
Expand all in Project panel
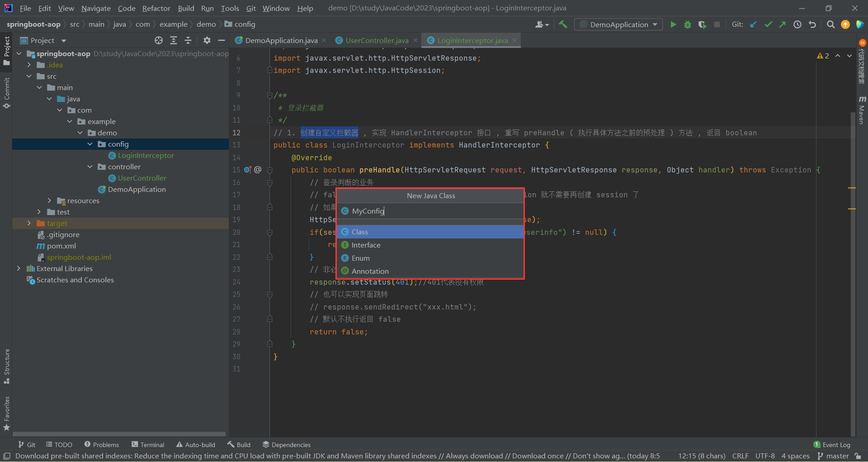(174, 40)
